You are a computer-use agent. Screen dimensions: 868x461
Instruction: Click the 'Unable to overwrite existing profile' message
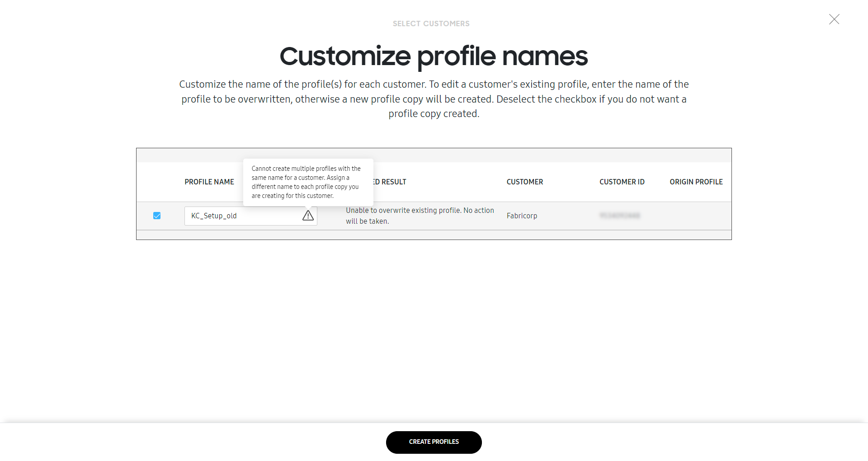(x=420, y=216)
